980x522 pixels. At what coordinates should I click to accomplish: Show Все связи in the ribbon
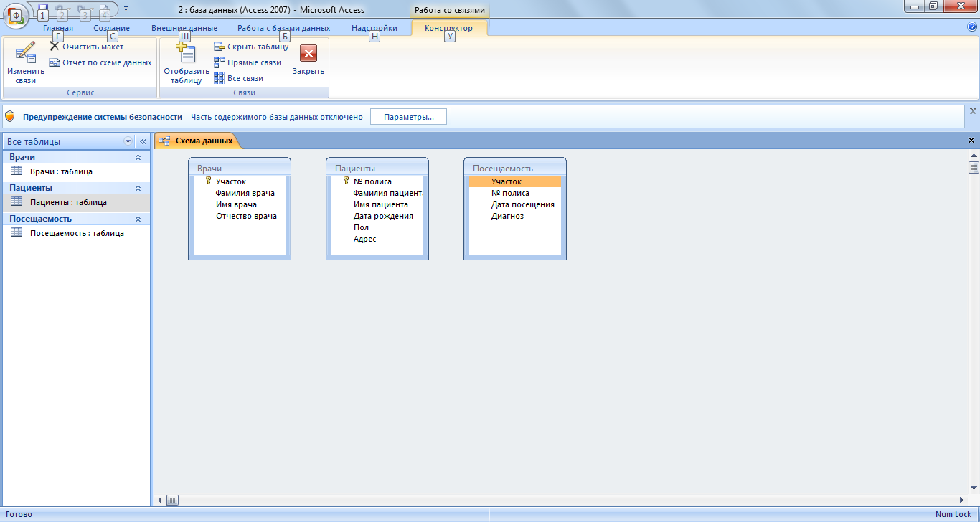239,78
